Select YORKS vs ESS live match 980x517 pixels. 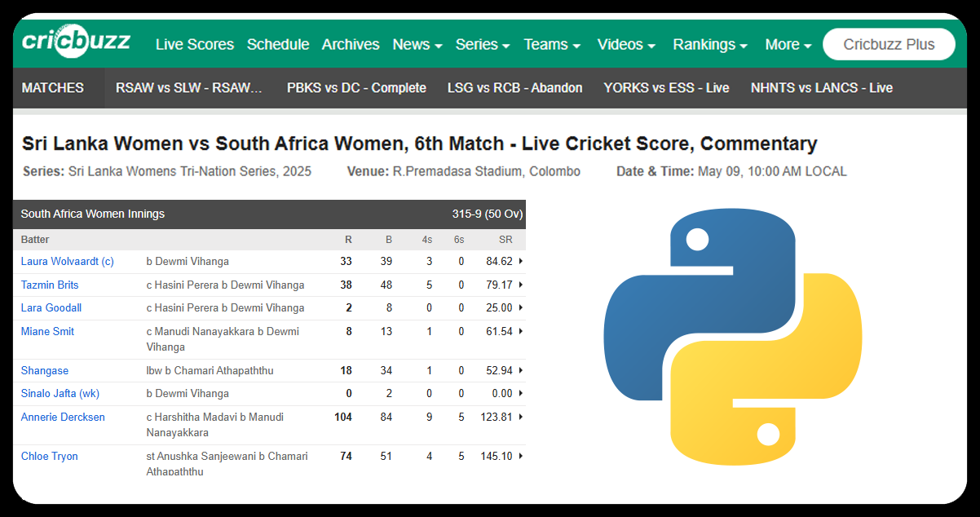pos(666,88)
